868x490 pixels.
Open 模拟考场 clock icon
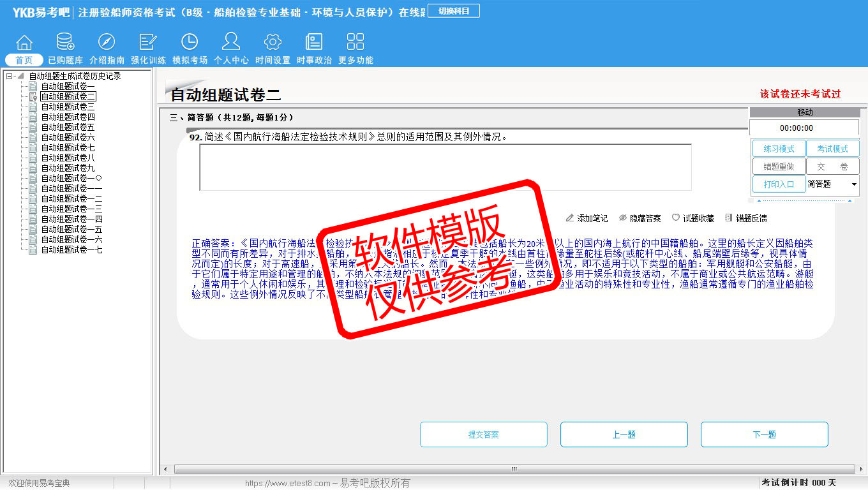click(x=190, y=43)
